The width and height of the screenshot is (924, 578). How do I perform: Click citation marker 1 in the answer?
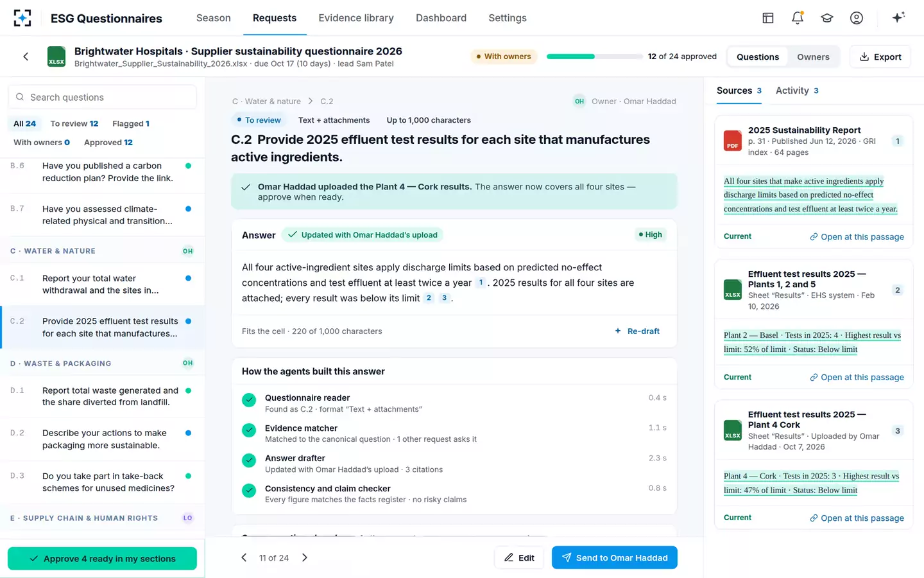(481, 283)
